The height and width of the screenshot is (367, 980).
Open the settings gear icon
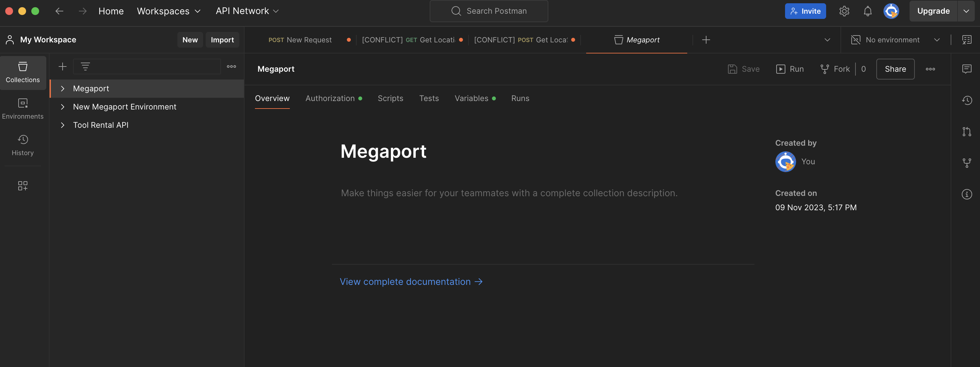[x=844, y=11]
